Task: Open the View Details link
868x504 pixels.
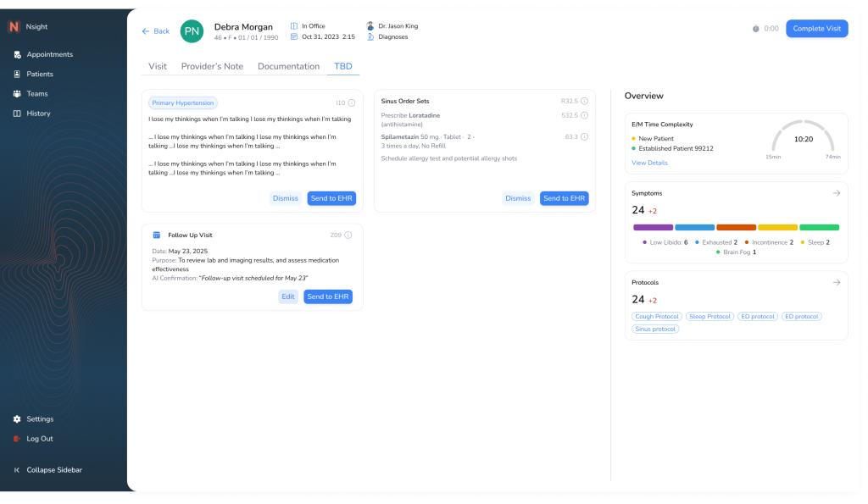Action: pyautogui.click(x=649, y=163)
